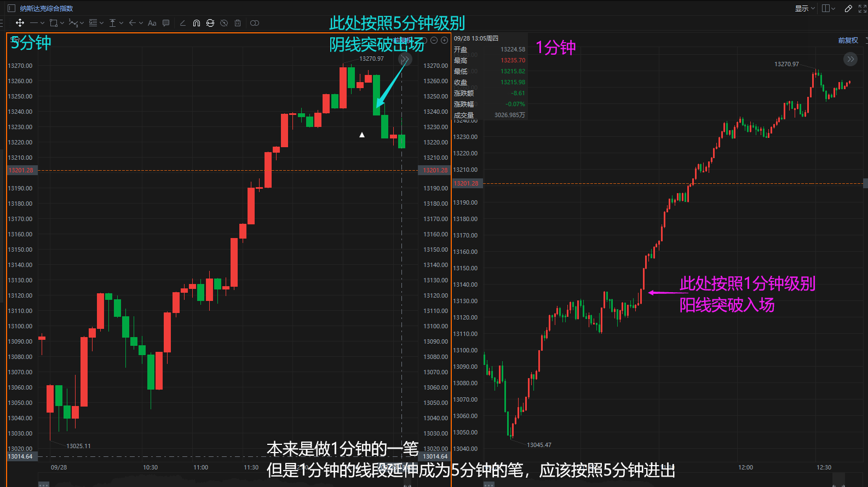
Task: Toggle the magnet snap mode
Action: (x=197, y=23)
